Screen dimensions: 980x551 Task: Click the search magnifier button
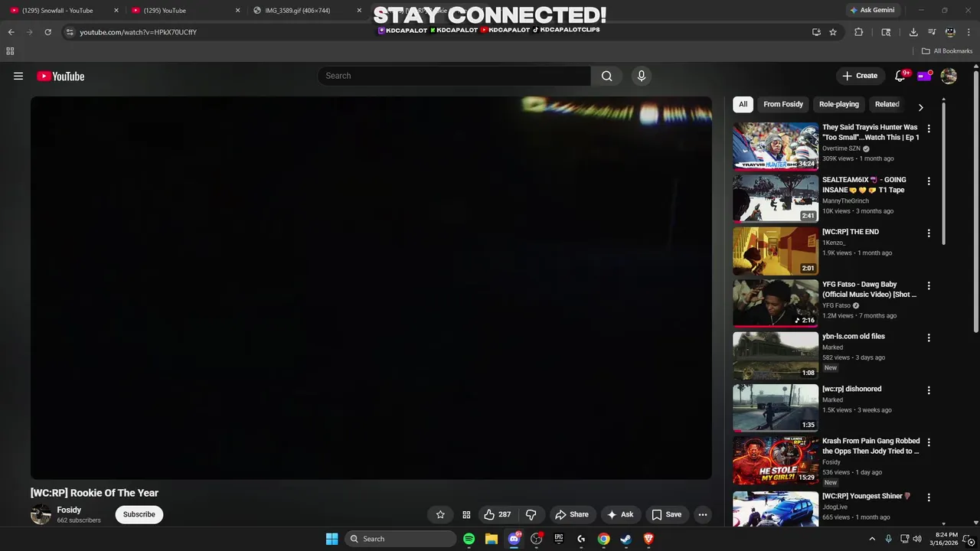(x=606, y=76)
